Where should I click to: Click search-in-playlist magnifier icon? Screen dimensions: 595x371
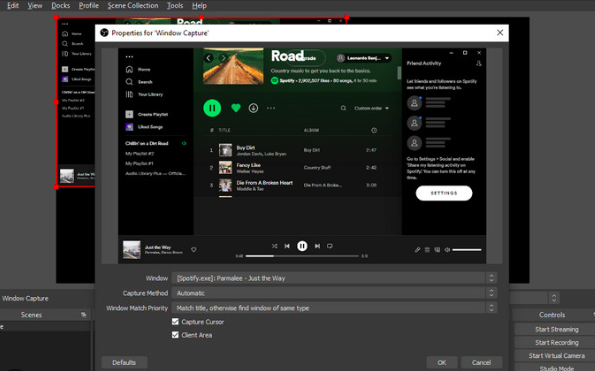[343, 108]
